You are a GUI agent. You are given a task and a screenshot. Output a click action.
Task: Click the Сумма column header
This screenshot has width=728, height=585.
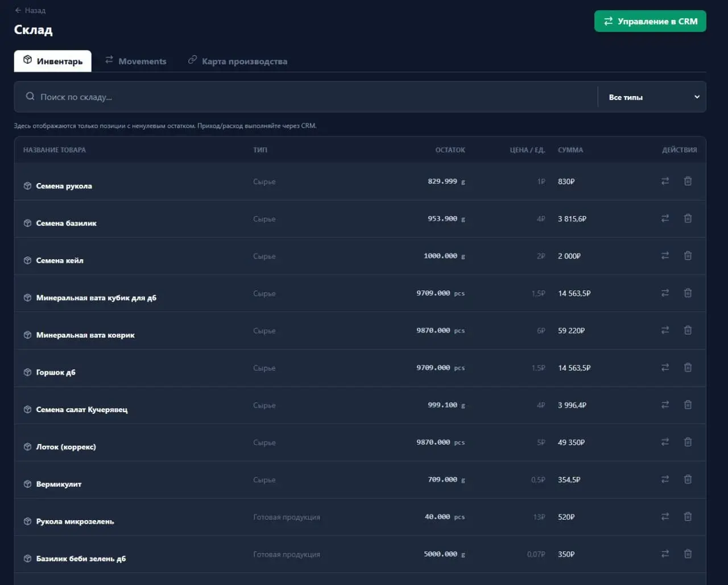(x=570, y=150)
